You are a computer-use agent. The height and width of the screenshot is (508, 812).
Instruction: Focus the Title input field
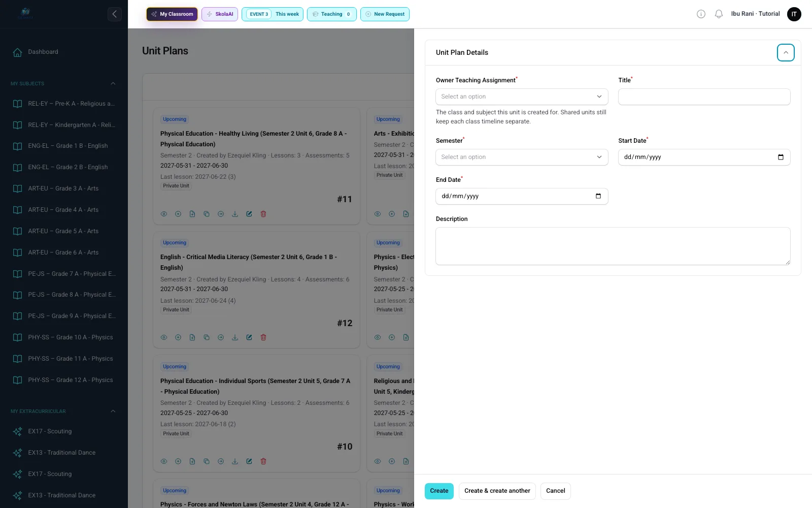(704, 97)
